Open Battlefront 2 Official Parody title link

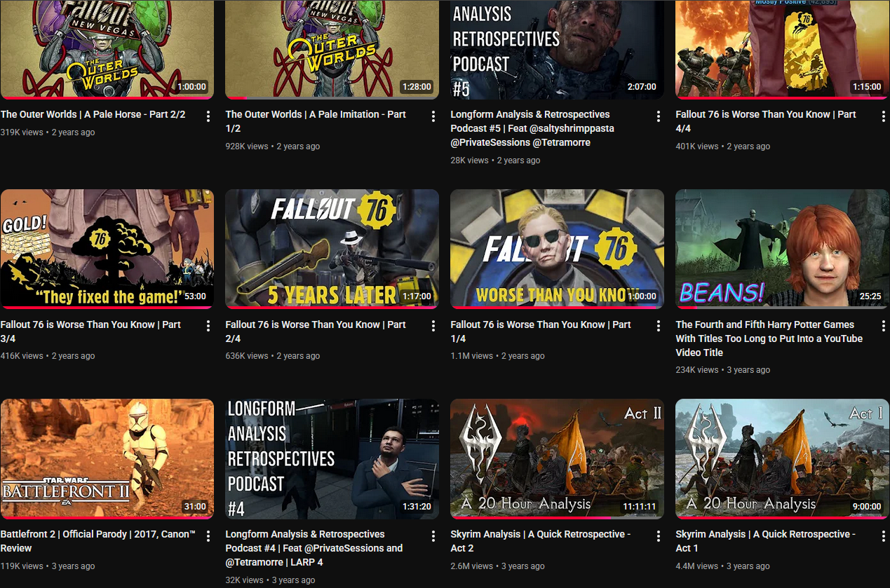point(98,541)
